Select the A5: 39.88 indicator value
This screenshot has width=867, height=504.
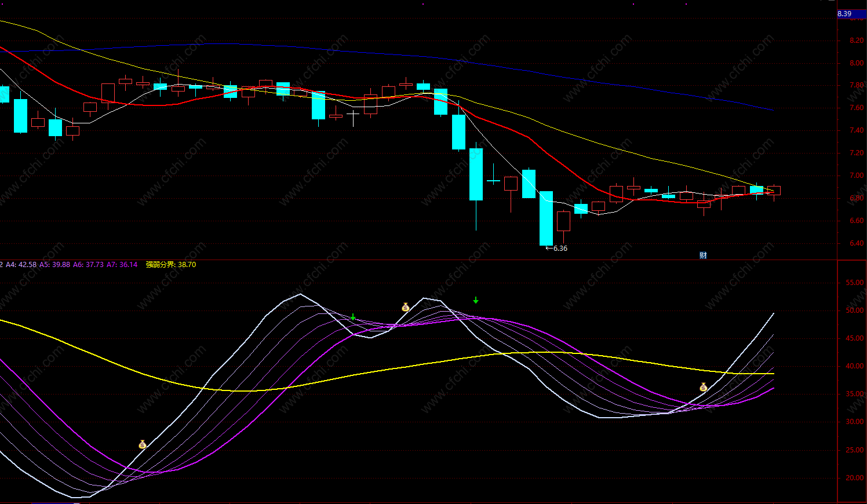54,265
